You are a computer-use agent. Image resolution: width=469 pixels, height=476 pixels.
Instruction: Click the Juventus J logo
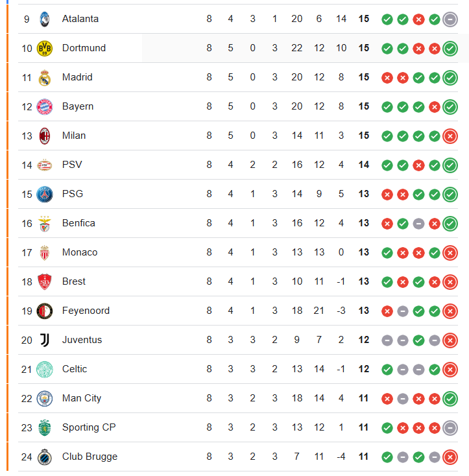[x=45, y=340]
